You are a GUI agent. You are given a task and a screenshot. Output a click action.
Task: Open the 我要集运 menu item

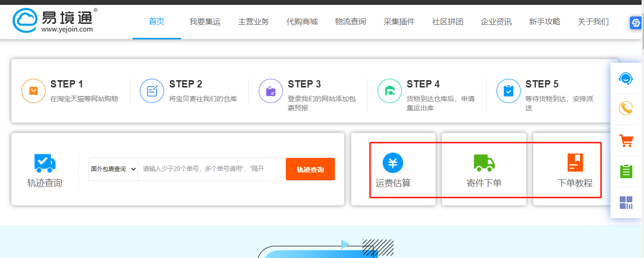tap(205, 21)
